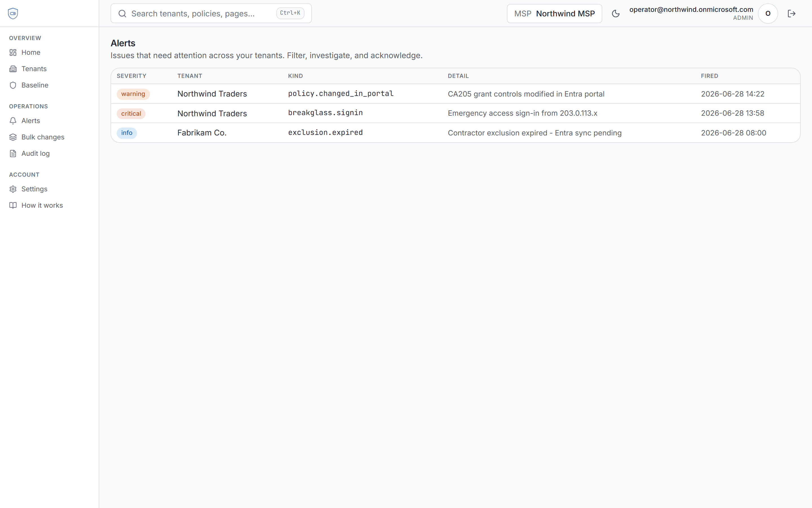Toggle dark mode with the moon icon
The width and height of the screenshot is (812, 508).
point(616,14)
